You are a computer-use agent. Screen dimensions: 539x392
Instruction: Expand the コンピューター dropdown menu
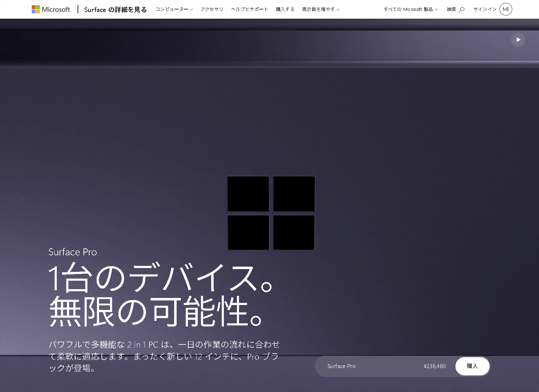point(174,9)
